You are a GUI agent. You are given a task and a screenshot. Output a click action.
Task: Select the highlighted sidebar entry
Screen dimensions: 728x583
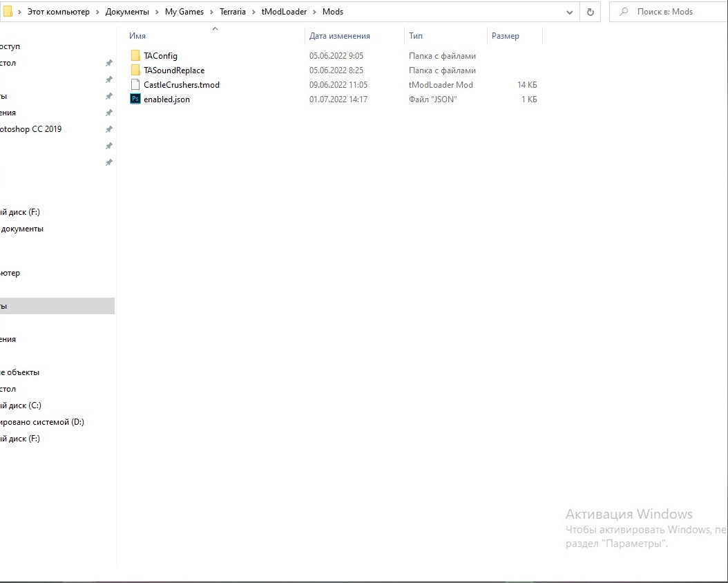tap(57, 306)
